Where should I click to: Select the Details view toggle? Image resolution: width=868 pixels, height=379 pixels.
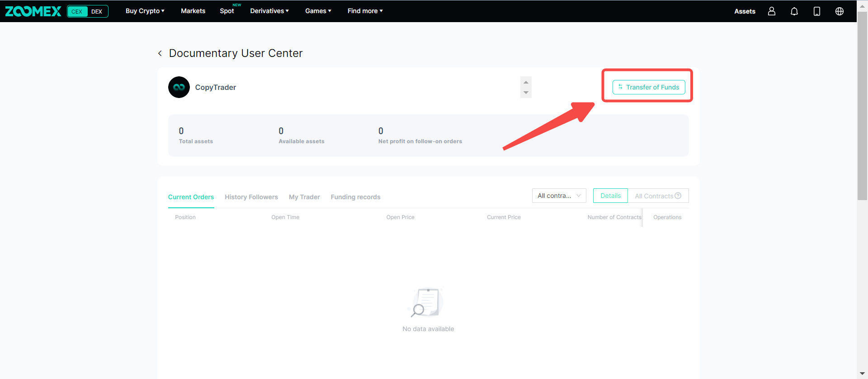tap(610, 196)
